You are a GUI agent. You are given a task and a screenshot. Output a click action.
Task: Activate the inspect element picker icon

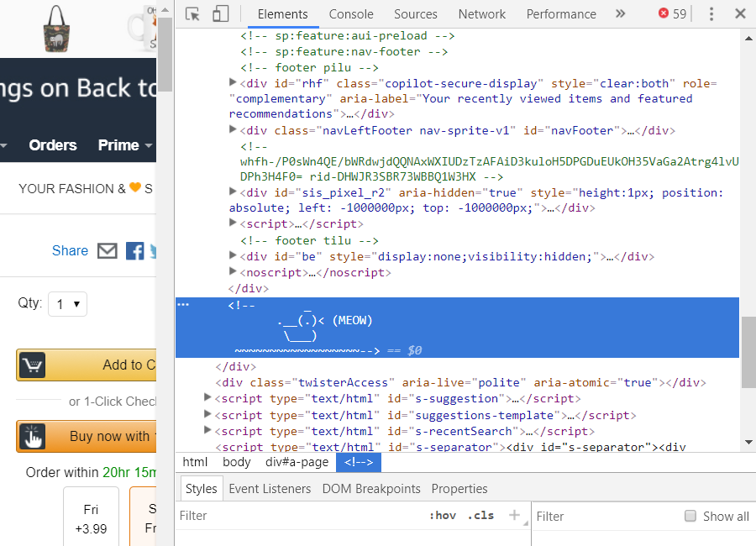click(x=193, y=13)
